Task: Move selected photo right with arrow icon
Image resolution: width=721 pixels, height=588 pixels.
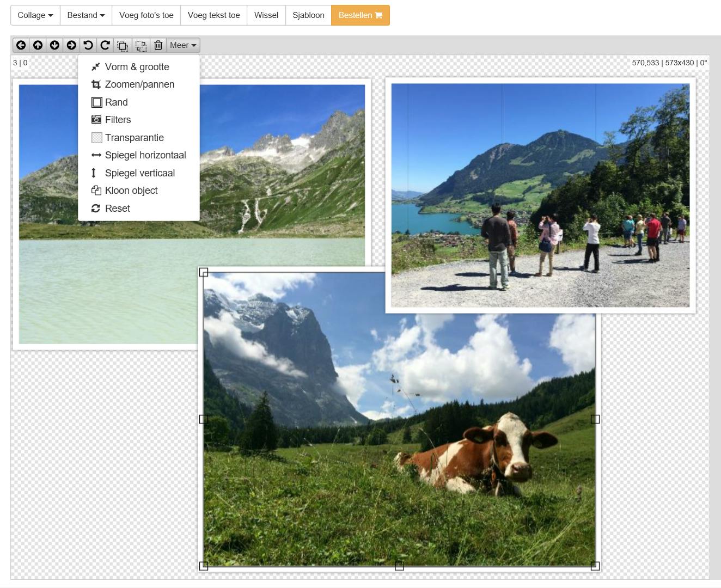Action: pyautogui.click(x=71, y=45)
